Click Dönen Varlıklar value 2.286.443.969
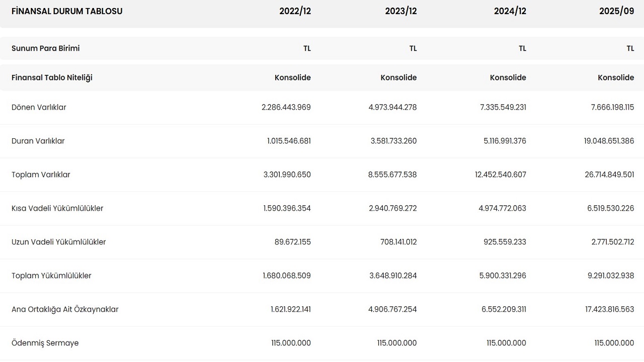The height and width of the screenshot is (362, 644). pyautogui.click(x=286, y=107)
